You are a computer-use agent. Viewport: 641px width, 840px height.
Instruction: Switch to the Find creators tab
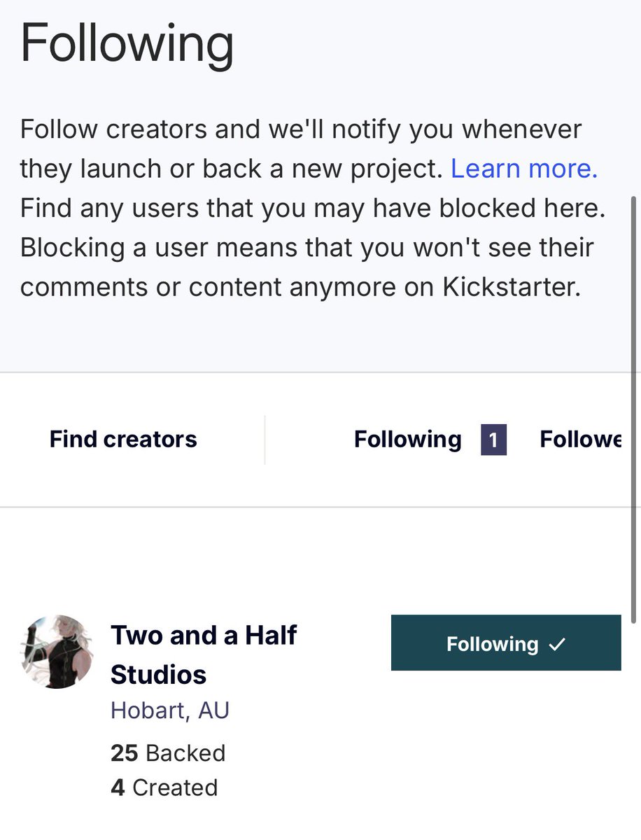point(123,440)
